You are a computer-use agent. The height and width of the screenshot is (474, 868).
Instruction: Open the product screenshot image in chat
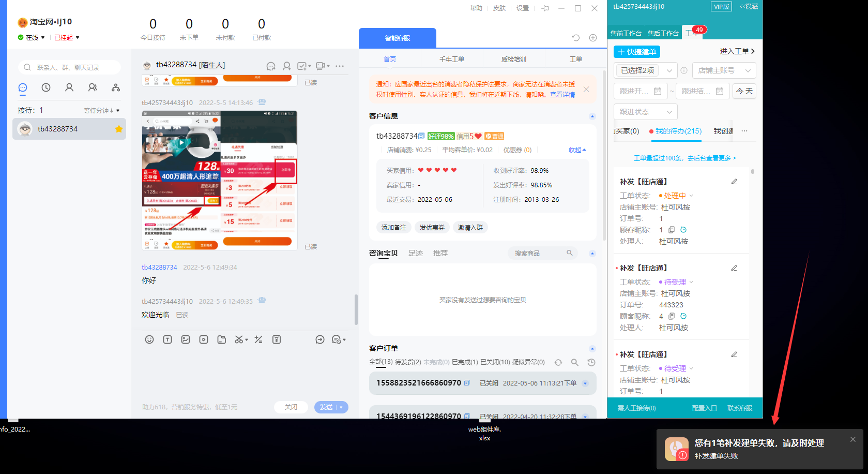click(x=220, y=181)
